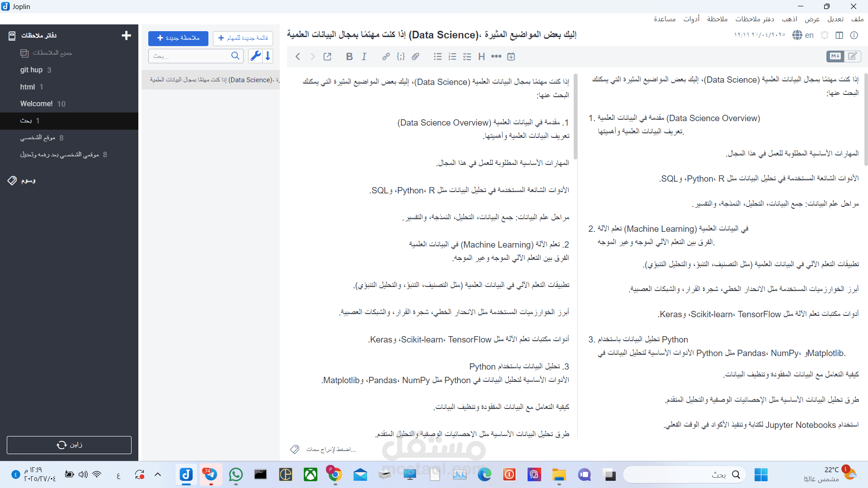This screenshot has width=868, height=488.
Task: Open the Windows Start menu
Action: [x=761, y=475]
